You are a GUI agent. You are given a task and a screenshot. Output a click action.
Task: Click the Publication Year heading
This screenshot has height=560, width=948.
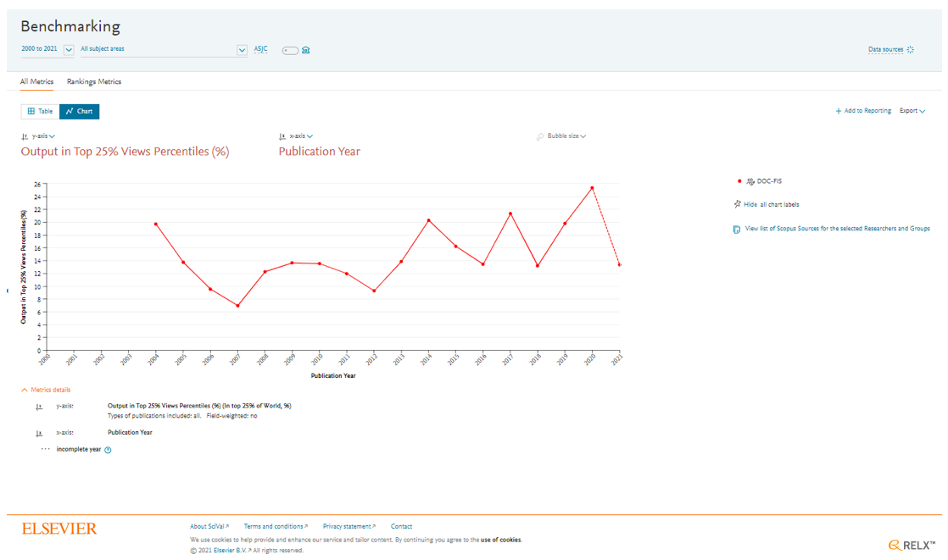[x=319, y=152]
